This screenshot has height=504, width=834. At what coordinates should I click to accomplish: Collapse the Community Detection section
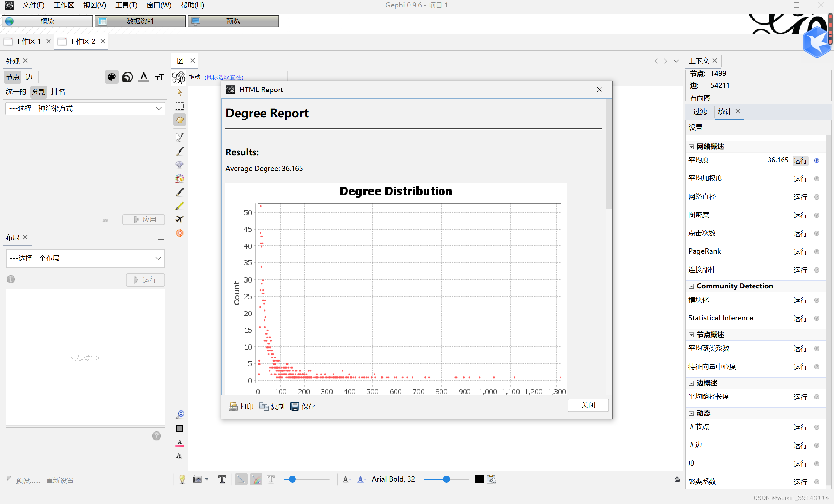692,286
